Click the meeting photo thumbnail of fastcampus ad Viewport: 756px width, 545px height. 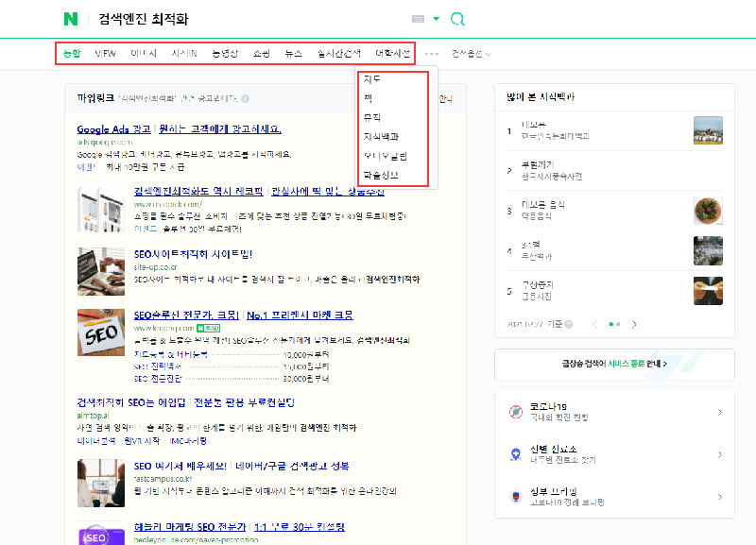pos(101,483)
